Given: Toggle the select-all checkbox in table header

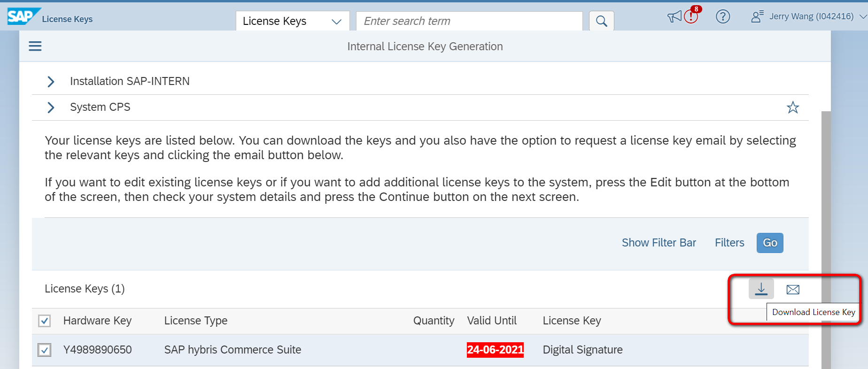Looking at the screenshot, I should (x=45, y=321).
